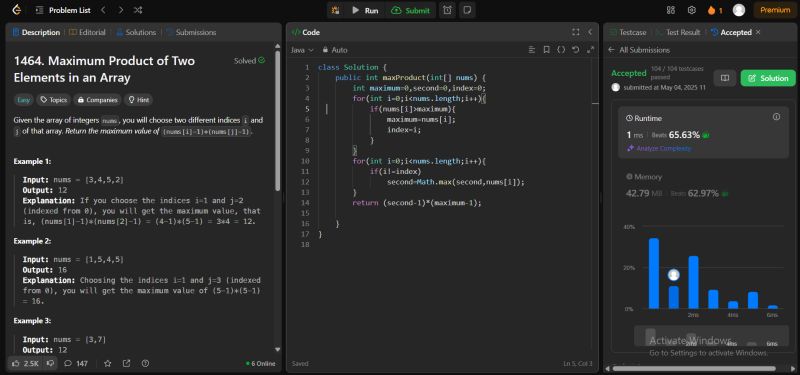Switch to the Editorial tab

pyautogui.click(x=87, y=32)
